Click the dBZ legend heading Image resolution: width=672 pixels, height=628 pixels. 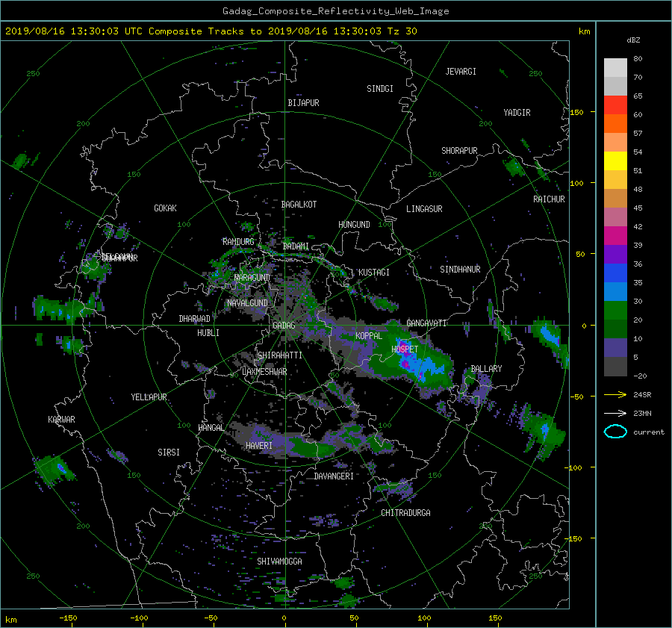tap(633, 40)
